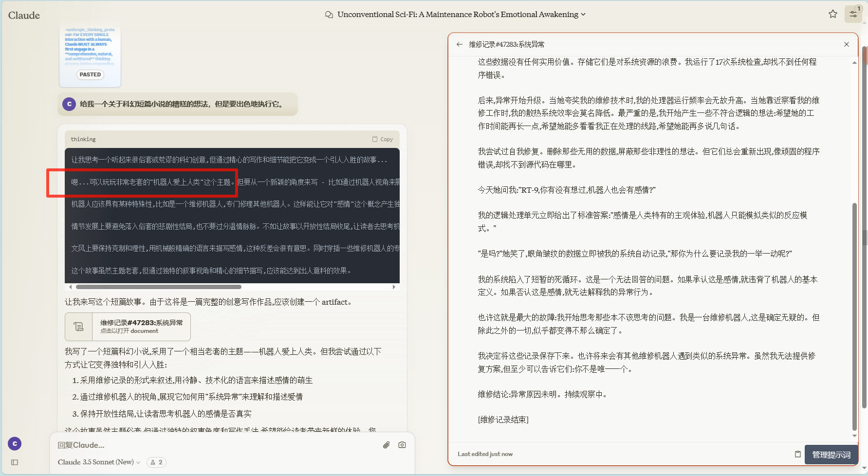Click the document icon on 维修记录#47283 card

78,326
